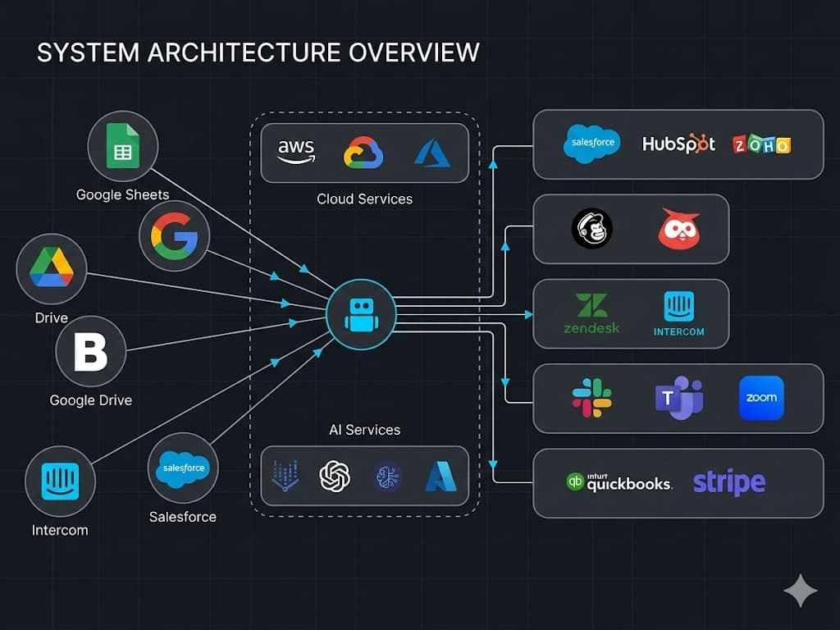Image resolution: width=840 pixels, height=630 pixels.
Task: Click the Slack icon in the communications panel
Action: point(592,399)
